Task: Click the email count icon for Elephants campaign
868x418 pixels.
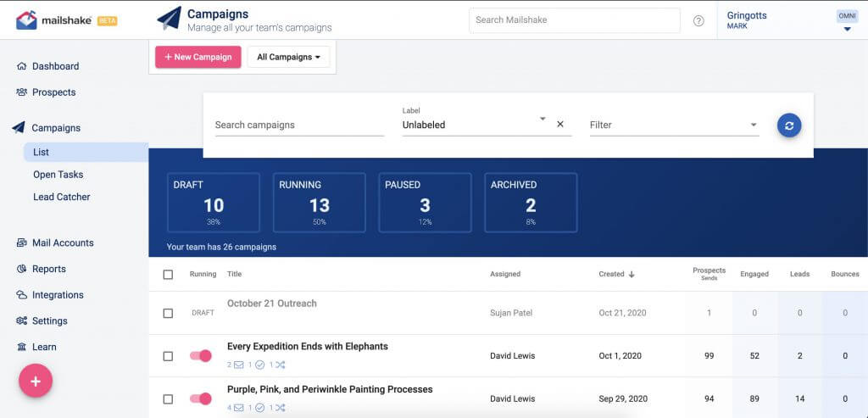Action: click(x=238, y=365)
